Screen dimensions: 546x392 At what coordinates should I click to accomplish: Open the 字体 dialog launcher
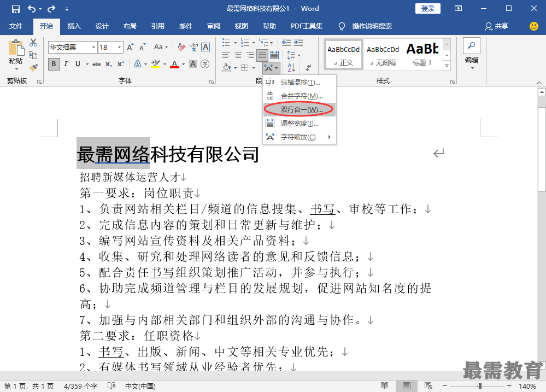click(212, 82)
